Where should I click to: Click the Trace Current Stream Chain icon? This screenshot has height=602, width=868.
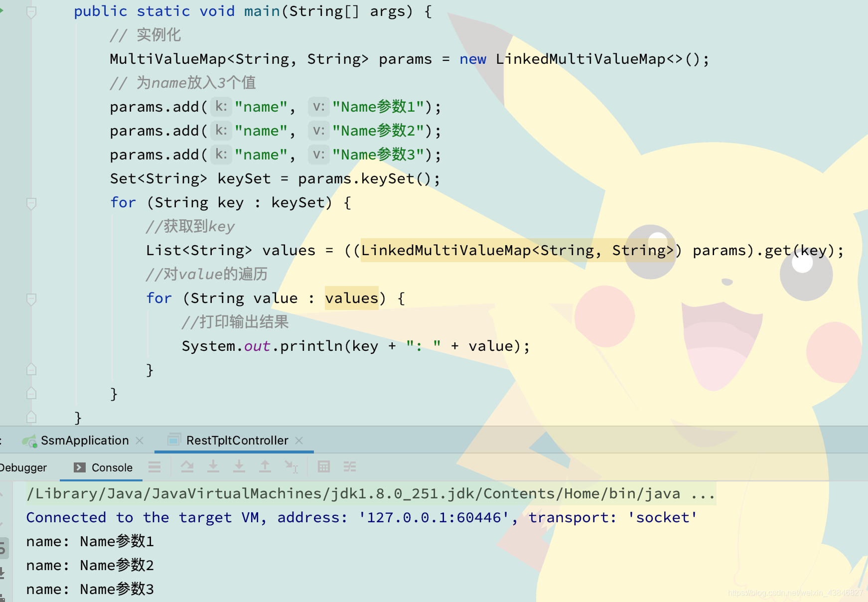[350, 467]
